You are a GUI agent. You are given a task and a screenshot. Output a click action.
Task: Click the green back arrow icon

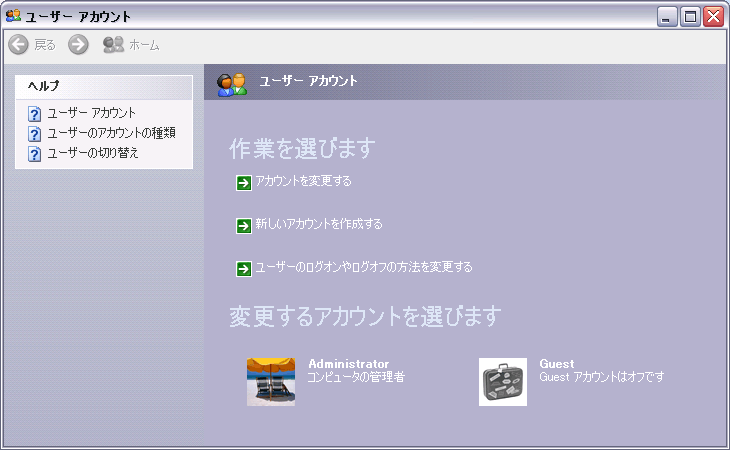pos(18,45)
